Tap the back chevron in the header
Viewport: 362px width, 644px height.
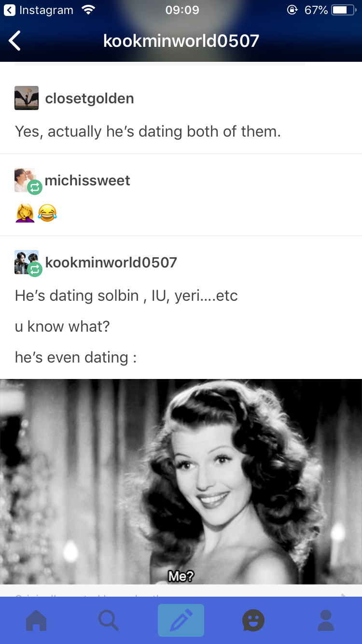pyautogui.click(x=15, y=41)
